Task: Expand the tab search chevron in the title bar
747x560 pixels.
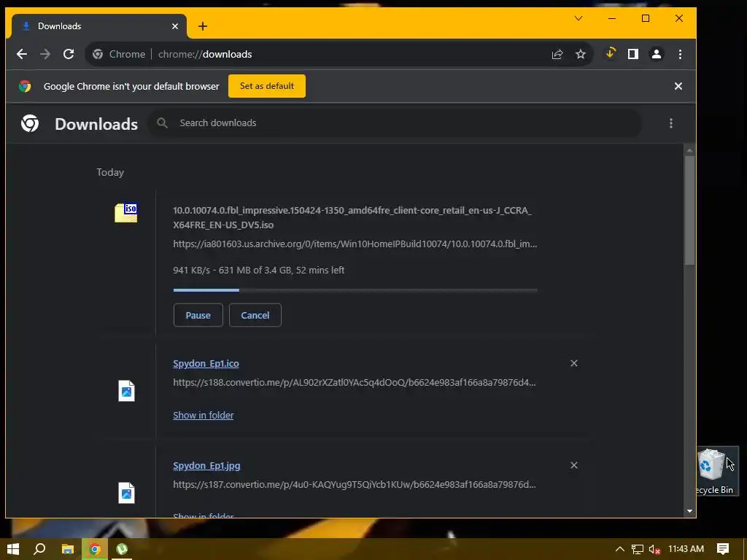Action: coord(578,18)
